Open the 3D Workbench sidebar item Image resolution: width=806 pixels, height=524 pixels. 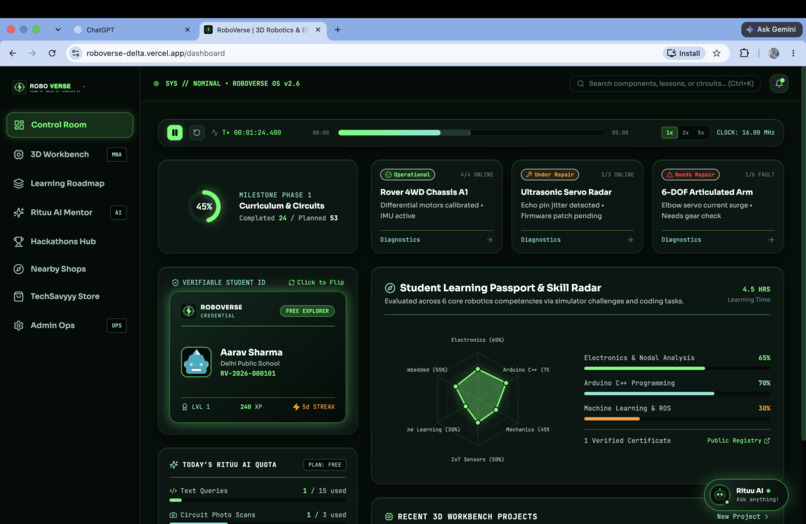(69, 154)
